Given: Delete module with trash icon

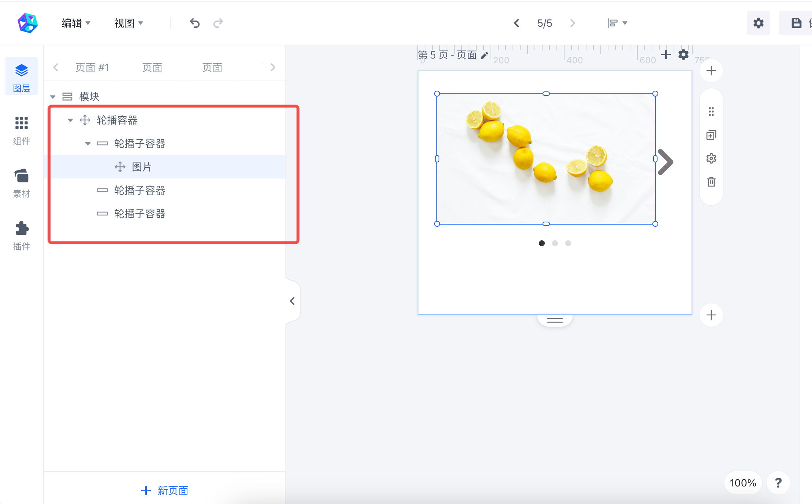Looking at the screenshot, I should click(x=711, y=182).
